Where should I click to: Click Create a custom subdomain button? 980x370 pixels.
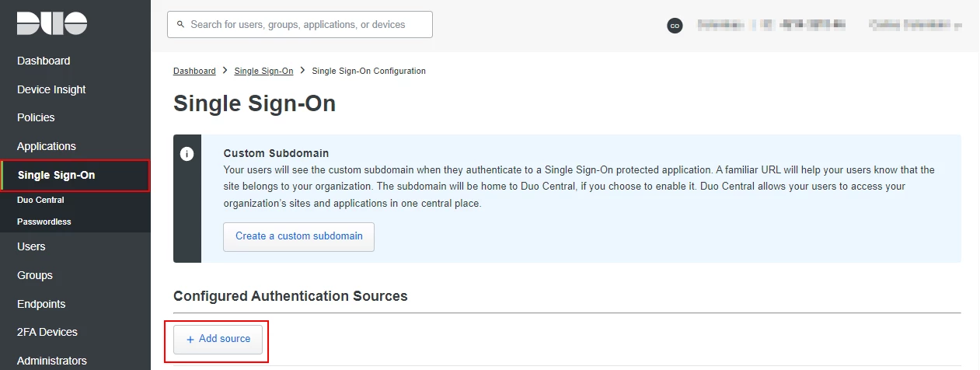click(298, 236)
